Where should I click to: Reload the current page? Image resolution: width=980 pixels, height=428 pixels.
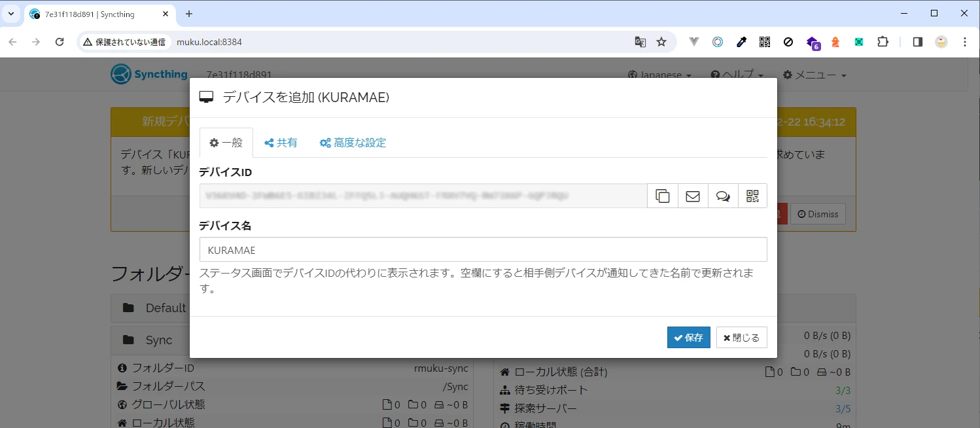[x=60, y=42]
